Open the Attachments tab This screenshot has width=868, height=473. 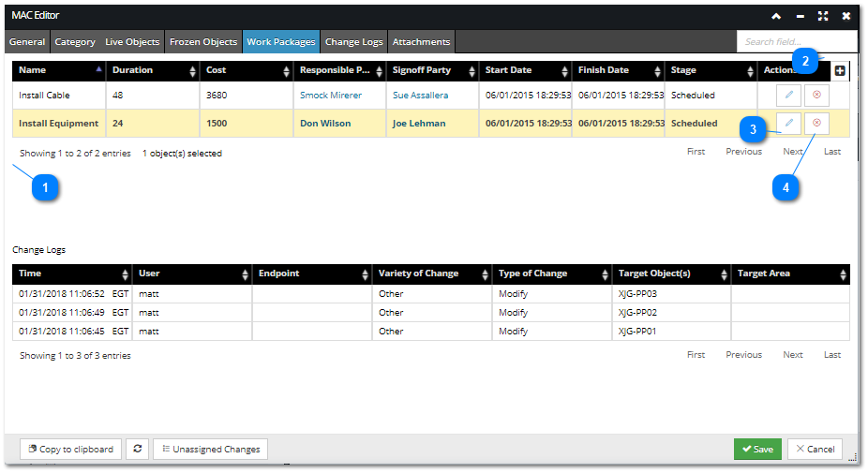421,42
